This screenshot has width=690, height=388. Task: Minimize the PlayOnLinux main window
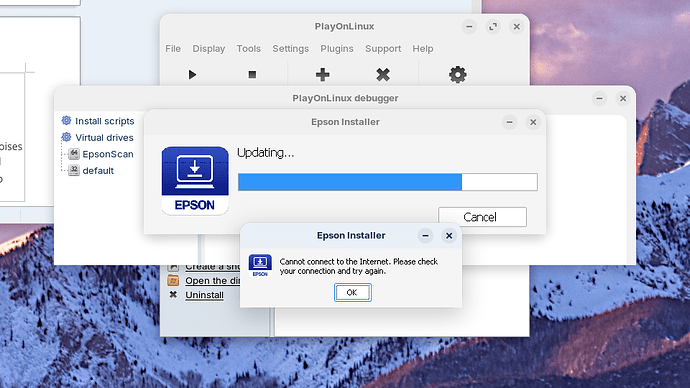coord(470,27)
